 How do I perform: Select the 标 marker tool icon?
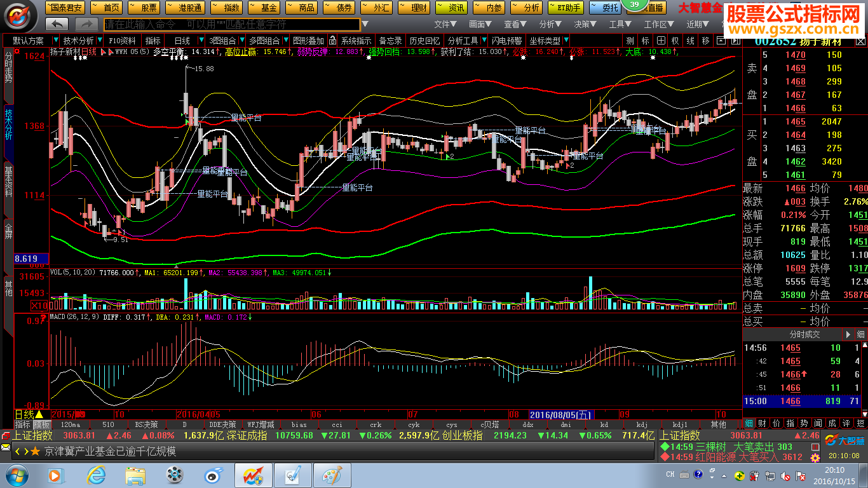645,41
